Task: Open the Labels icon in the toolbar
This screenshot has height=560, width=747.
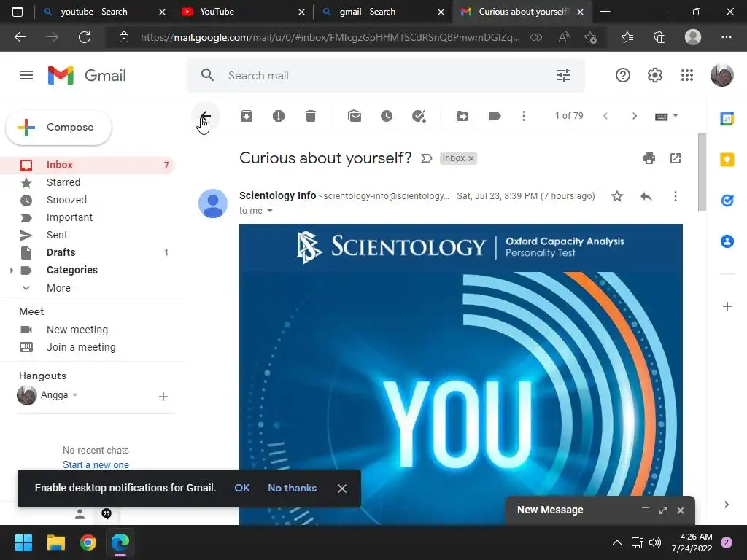Action: tap(495, 116)
